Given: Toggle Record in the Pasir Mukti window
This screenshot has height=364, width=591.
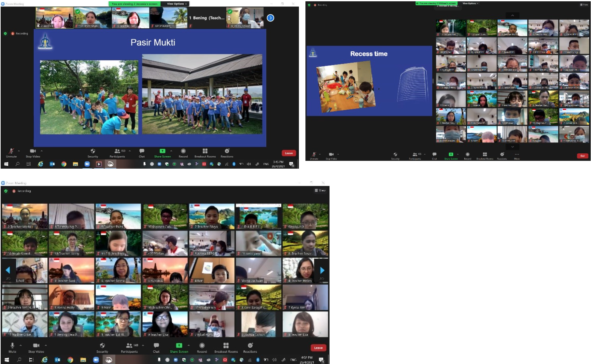Looking at the screenshot, I should point(183,153).
